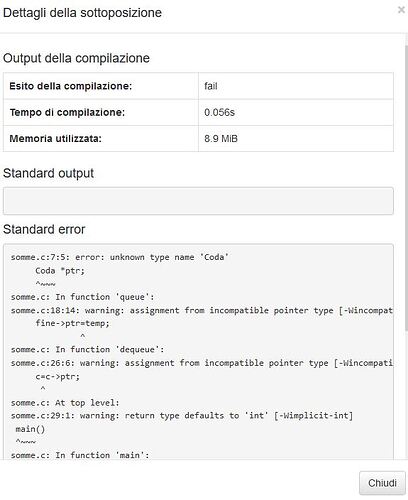This screenshot has height=500, width=408.
Task: Click the 'Memoria utilizzata:' label
Action: [55, 138]
